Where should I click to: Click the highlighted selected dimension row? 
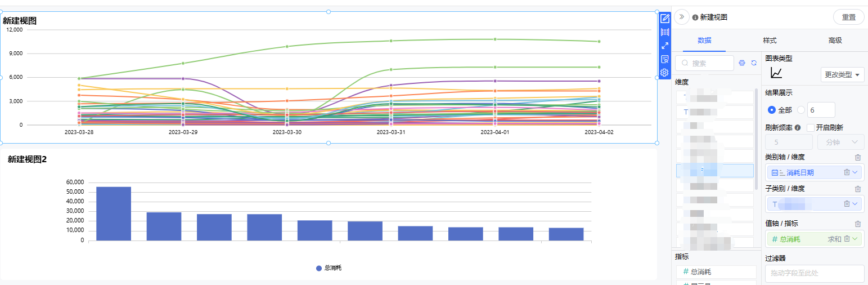[715, 171]
